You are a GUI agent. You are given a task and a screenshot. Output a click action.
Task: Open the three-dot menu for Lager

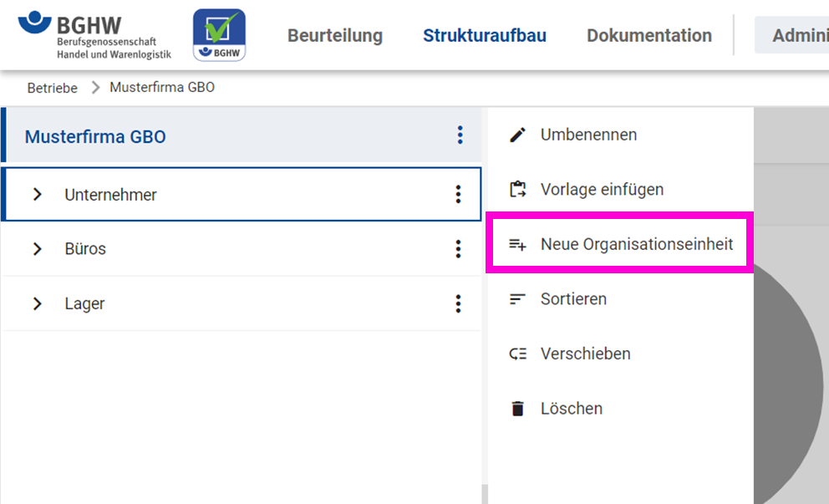pos(458,303)
